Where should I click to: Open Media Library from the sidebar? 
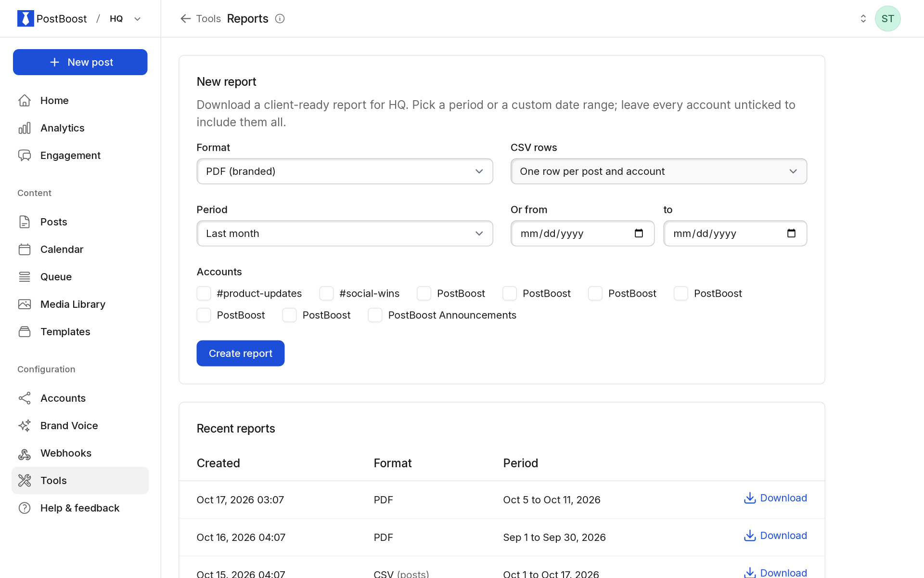[80, 304]
